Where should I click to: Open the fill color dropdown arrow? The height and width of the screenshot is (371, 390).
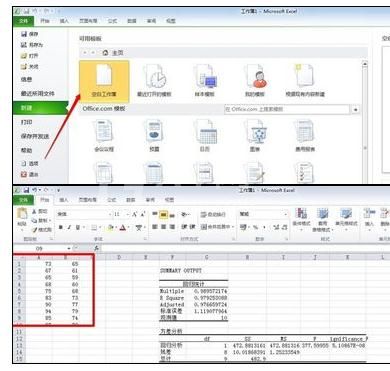click(116, 228)
